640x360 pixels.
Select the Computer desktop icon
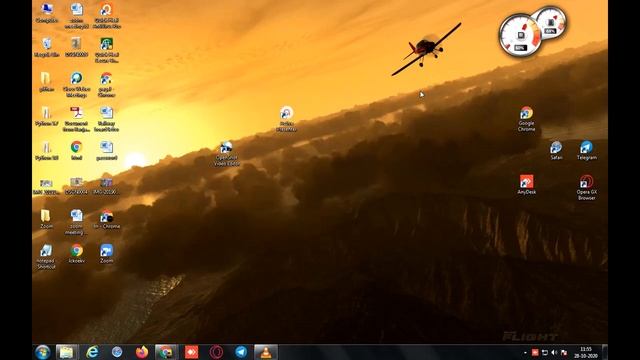pyautogui.click(x=47, y=13)
